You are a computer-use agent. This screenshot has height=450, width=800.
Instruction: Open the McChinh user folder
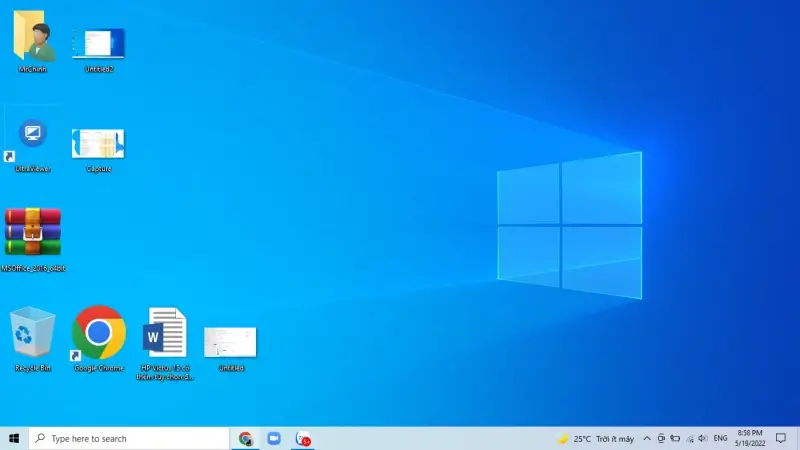click(33, 38)
